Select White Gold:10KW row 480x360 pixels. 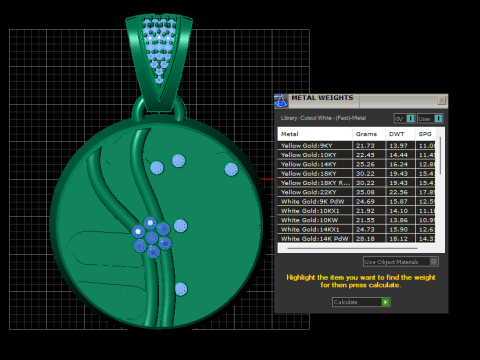(356, 220)
